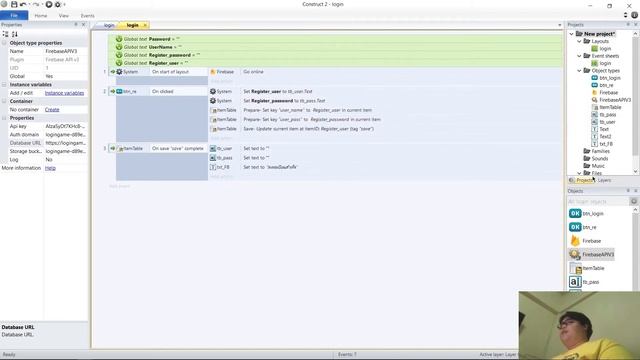This screenshot has width=640, height=360.
Task: Select FirebaseAPIV3 object in Objects panel
Action: 591,255
